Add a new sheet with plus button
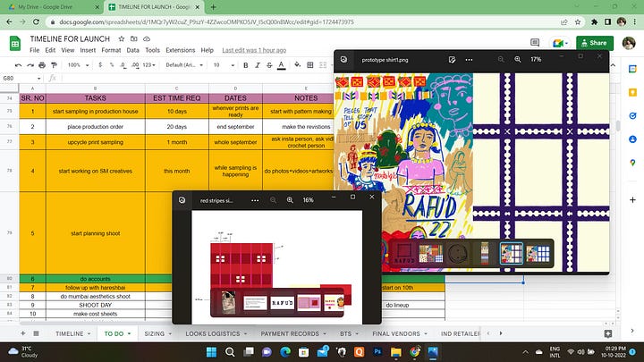Image resolution: width=644 pixels, height=362 pixels. coord(23,333)
